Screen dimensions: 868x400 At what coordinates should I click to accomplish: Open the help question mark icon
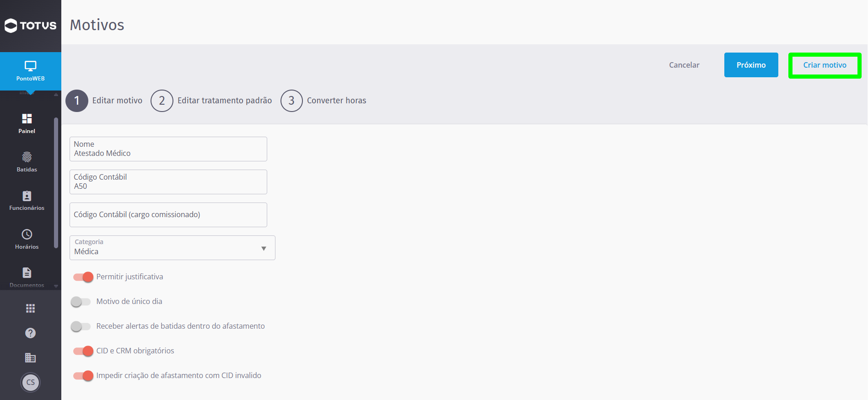31,333
